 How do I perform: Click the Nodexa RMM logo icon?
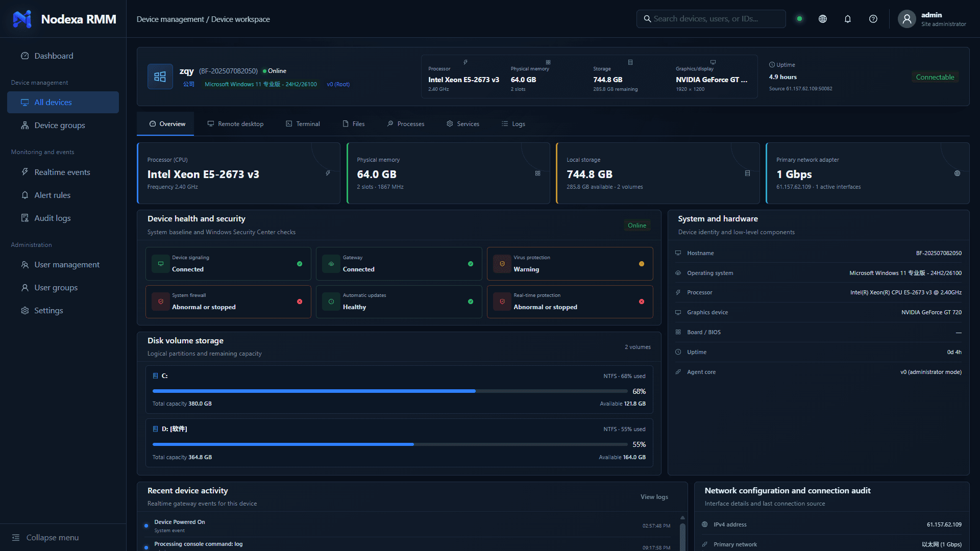pos(22,19)
